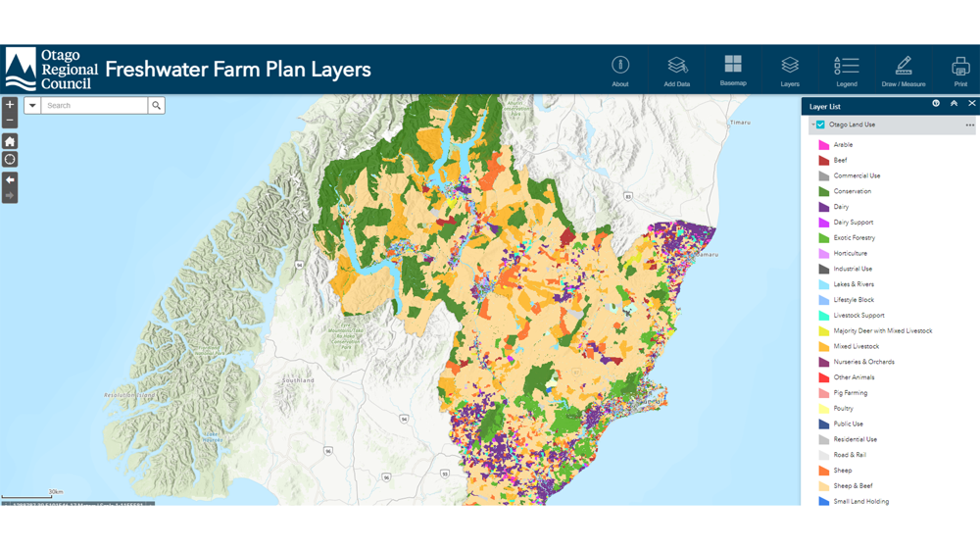
Task: Open the Layers widget
Action: (x=790, y=71)
